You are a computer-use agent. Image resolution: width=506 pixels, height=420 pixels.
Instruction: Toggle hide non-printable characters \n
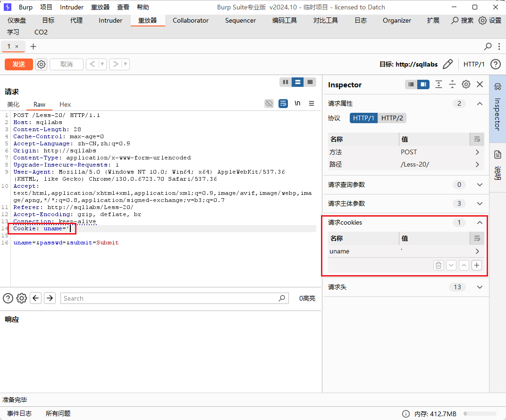[297, 103]
